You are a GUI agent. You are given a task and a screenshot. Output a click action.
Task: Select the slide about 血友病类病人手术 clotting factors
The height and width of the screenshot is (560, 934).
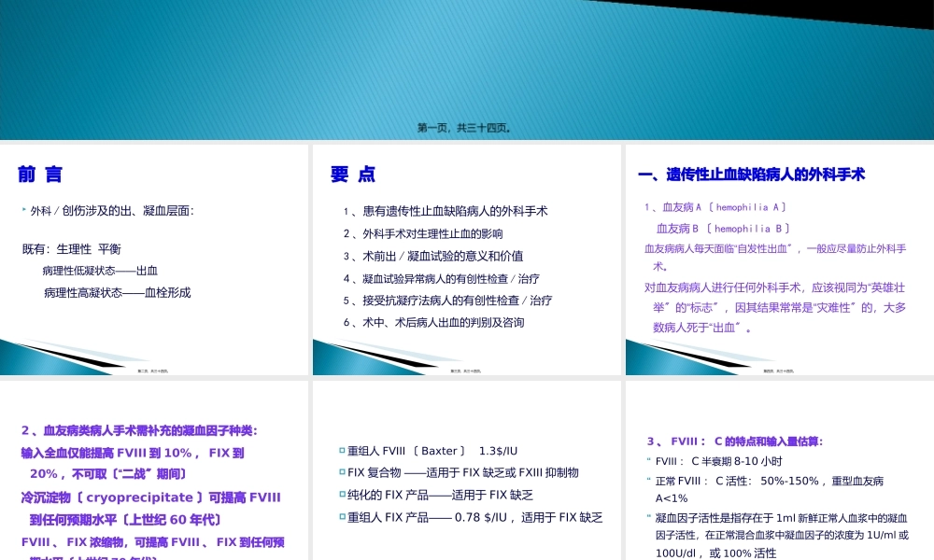[154, 471]
